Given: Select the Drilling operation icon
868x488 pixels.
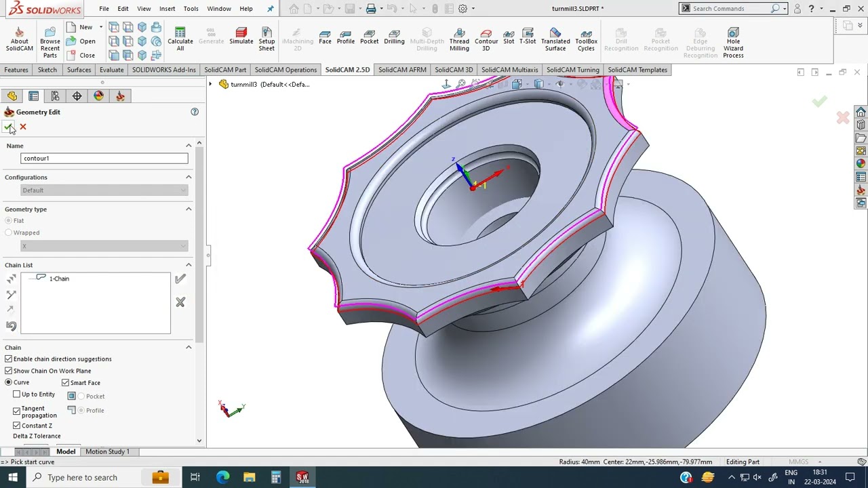Looking at the screenshot, I should tap(394, 37).
